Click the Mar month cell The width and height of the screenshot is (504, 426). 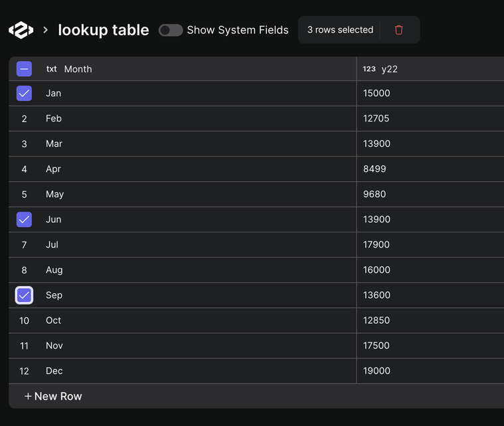coord(198,143)
